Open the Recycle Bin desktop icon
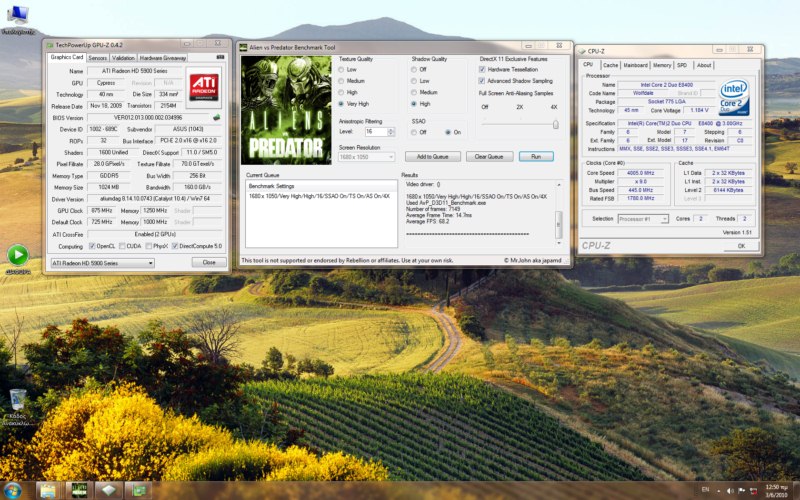This screenshot has height=500, width=800. [17, 407]
